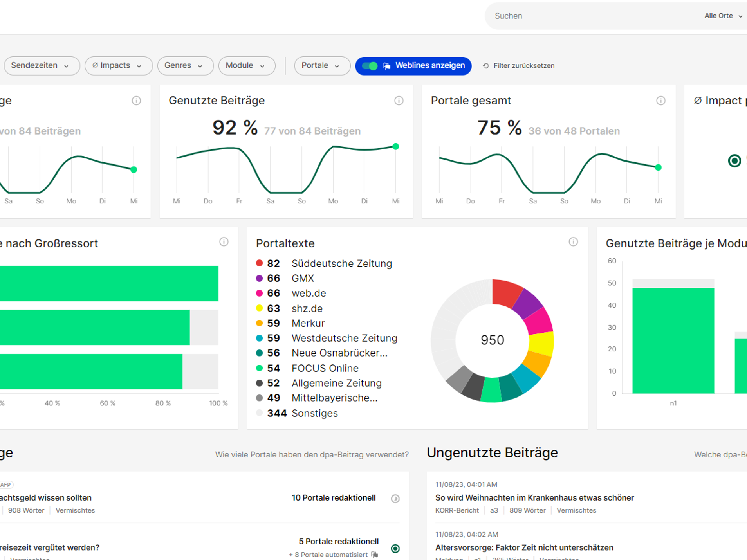Open info icon on Portale gesamt card
The height and width of the screenshot is (560, 747).
660,101
